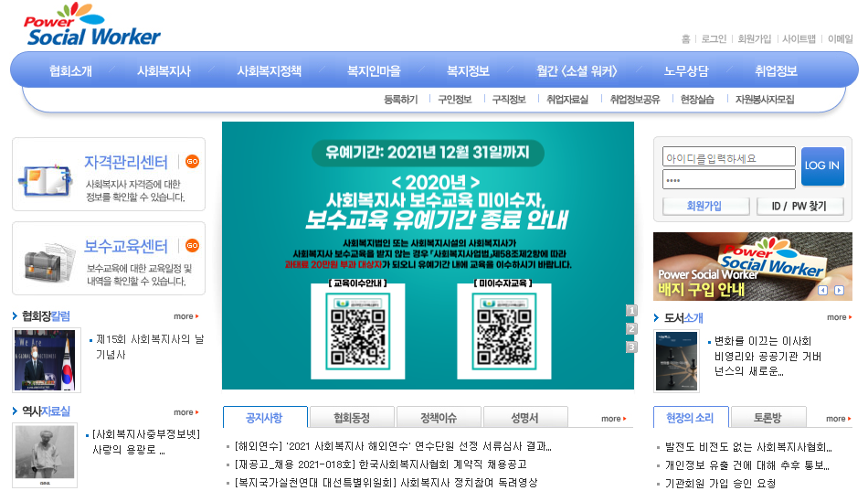
Task: Open 복지정보 menu
Action: click(x=469, y=71)
